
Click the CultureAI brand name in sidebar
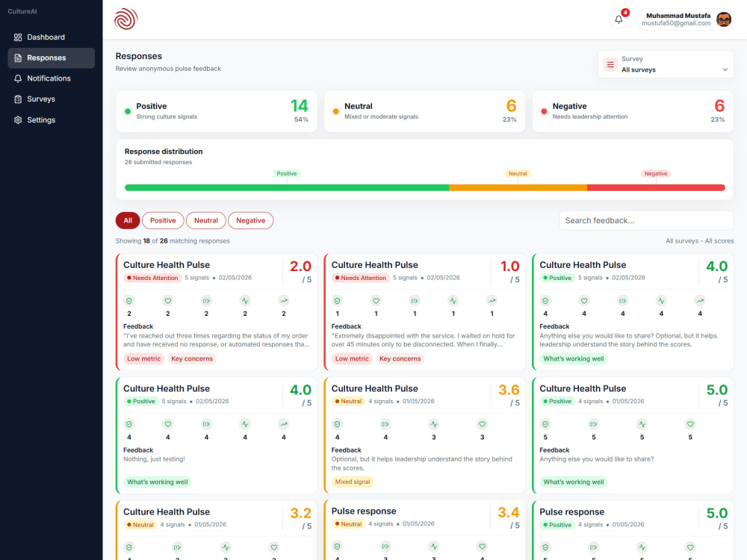click(22, 11)
